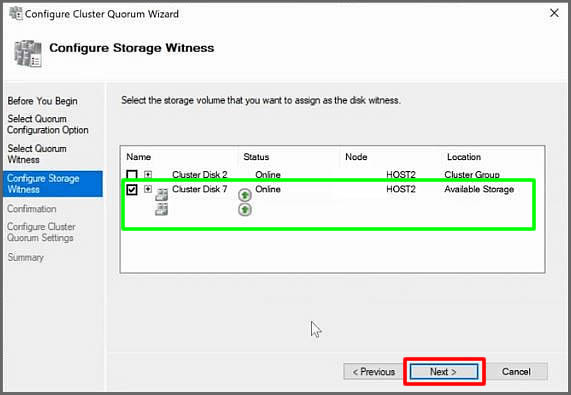Sort by the Status column header
Image resolution: width=571 pixels, height=395 pixels.
256,157
